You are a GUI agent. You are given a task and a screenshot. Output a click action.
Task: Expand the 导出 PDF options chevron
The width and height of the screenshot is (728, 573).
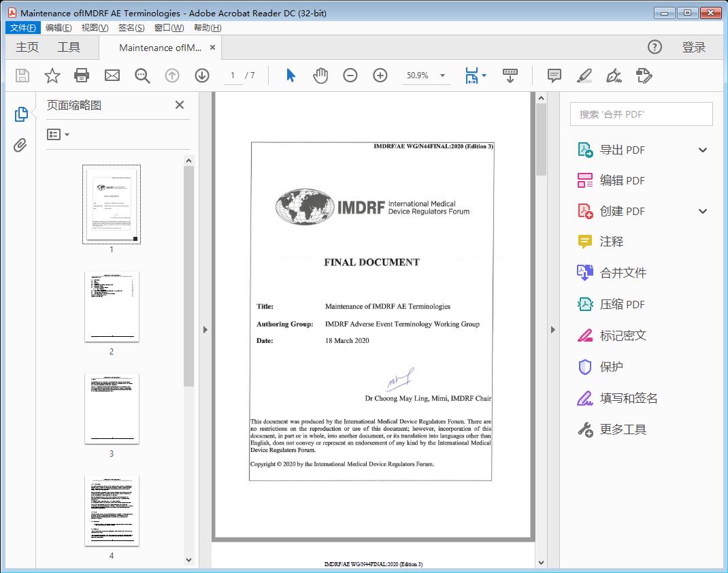[703, 149]
